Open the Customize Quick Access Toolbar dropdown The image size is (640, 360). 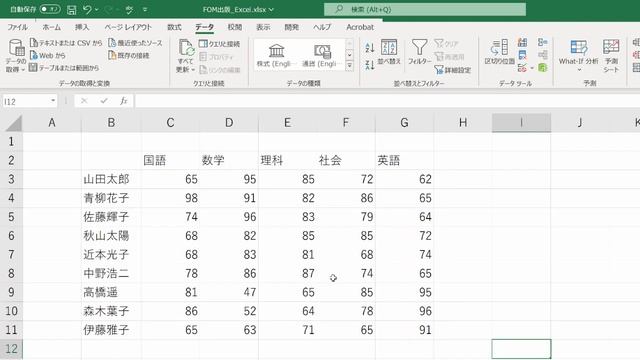tap(145, 9)
